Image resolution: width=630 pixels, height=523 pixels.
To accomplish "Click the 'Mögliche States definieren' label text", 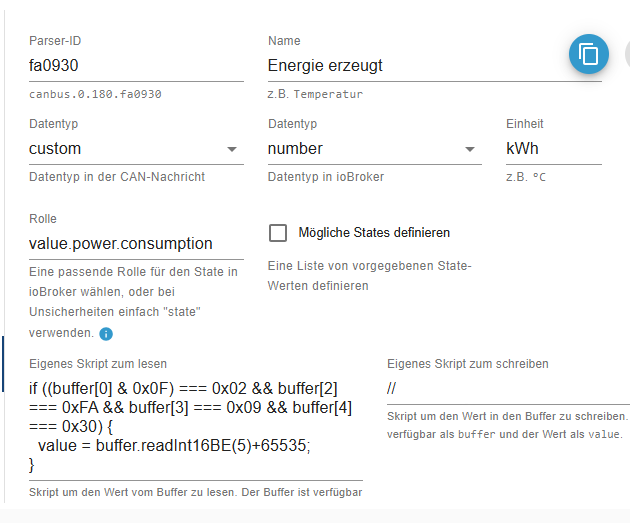I will [374, 233].
